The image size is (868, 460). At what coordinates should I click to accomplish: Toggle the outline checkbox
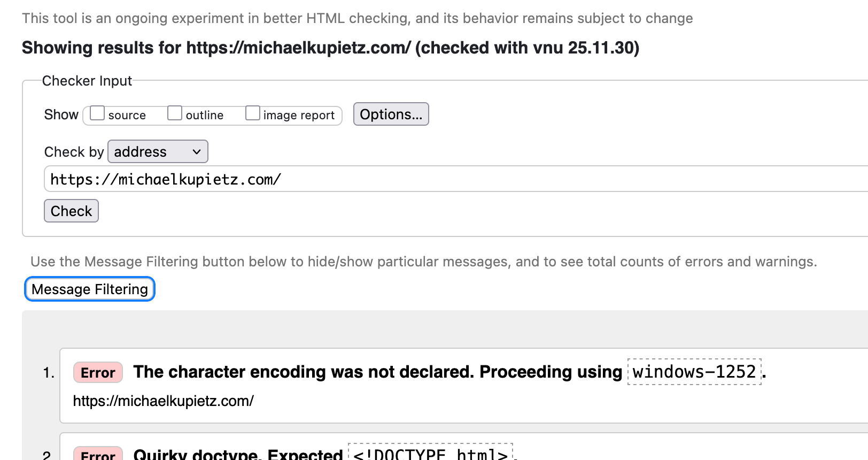point(175,113)
